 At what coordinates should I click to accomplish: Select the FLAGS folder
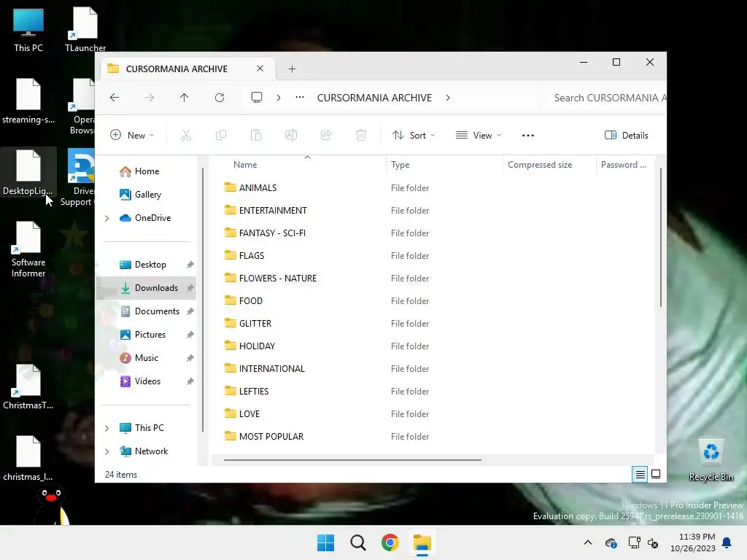[x=252, y=256]
